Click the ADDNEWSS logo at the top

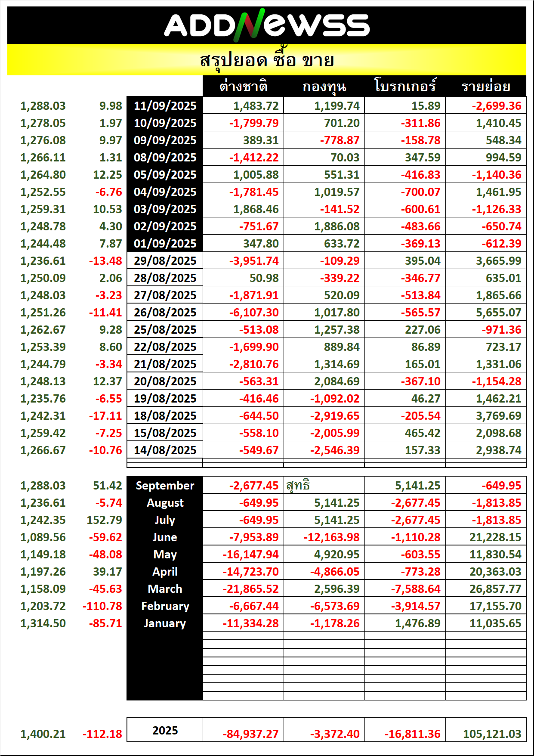point(266,25)
